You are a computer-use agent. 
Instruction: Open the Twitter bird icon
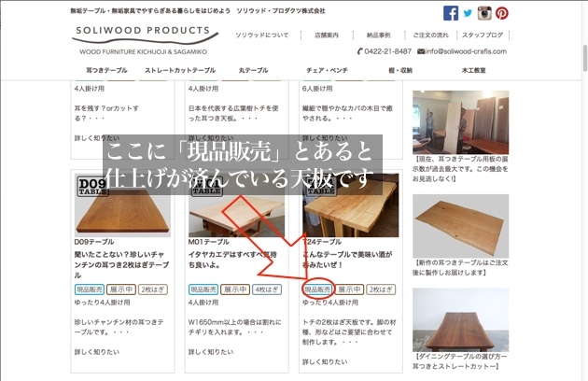tap(468, 13)
